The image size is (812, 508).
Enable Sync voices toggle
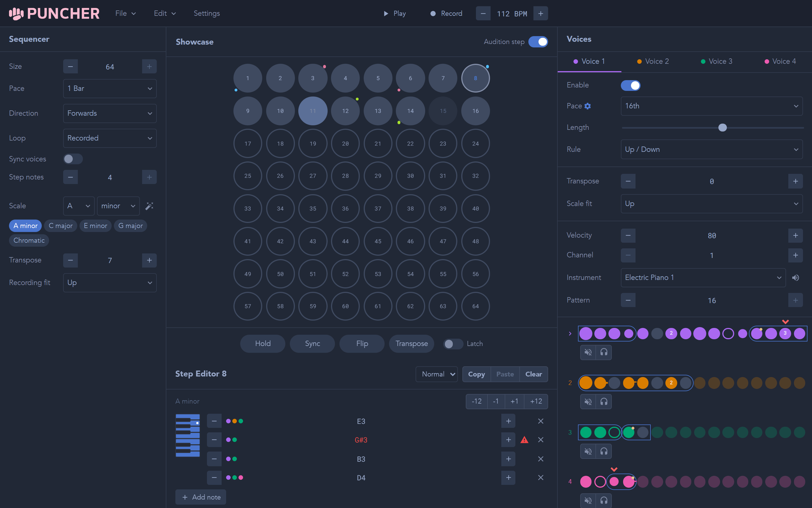(x=73, y=159)
